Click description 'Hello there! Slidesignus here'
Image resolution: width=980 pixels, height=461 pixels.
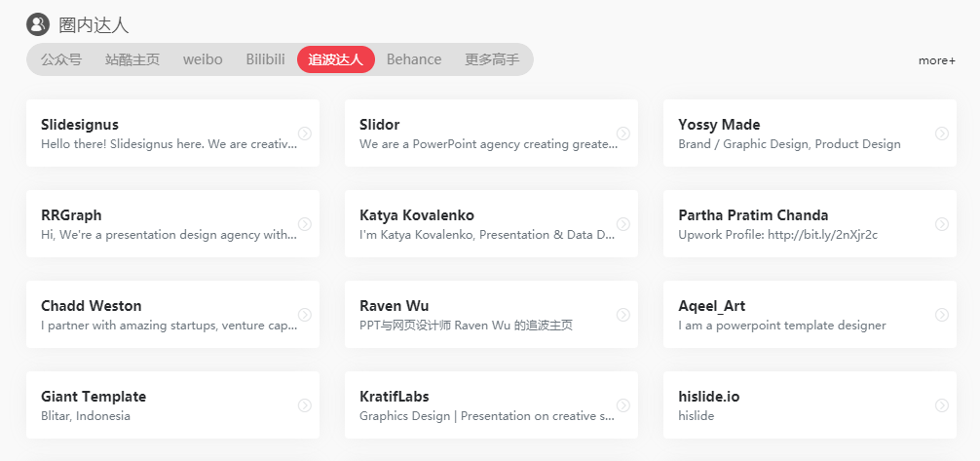pyautogui.click(x=169, y=144)
